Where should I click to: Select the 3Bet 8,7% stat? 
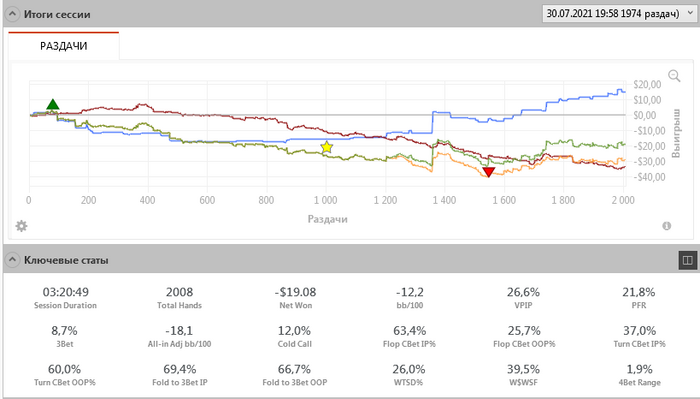click(x=64, y=337)
